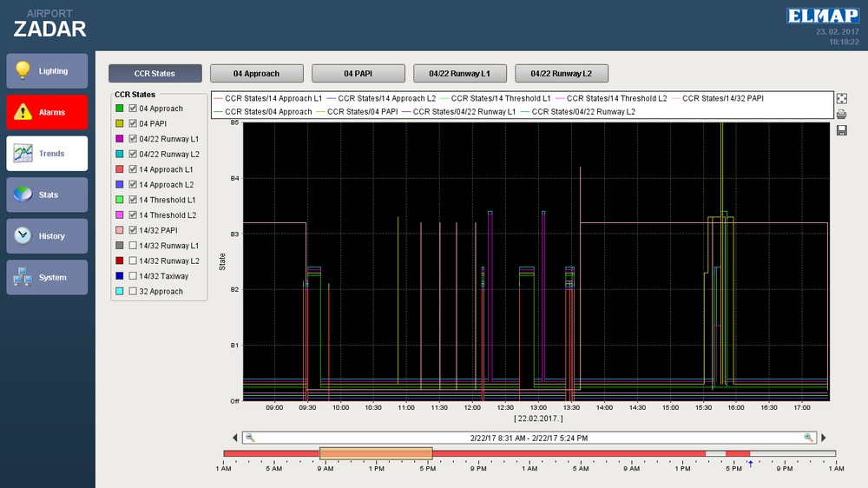The image size is (868, 488).
Task: Save the chart with the disk icon
Action: click(841, 130)
